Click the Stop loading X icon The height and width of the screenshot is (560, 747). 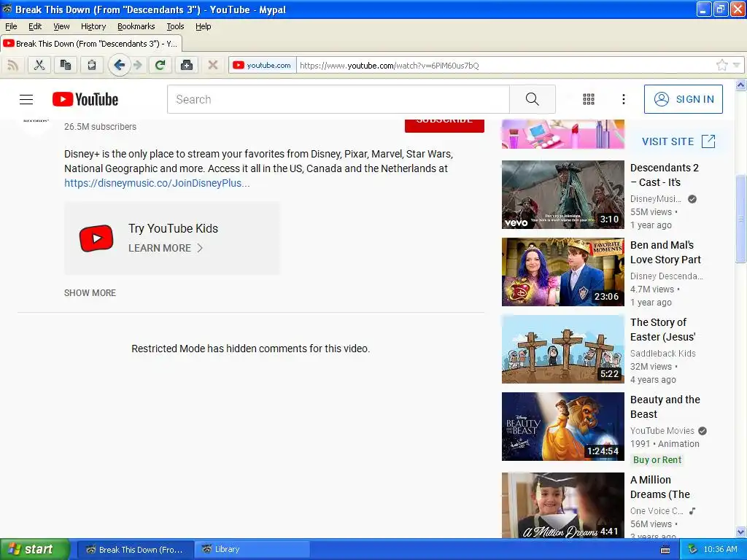click(213, 65)
